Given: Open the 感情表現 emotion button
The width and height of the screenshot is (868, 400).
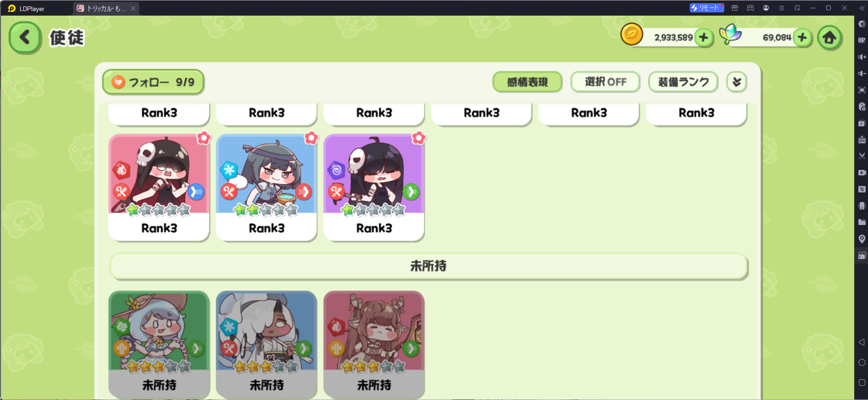Looking at the screenshot, I should [x=527, y=82].
